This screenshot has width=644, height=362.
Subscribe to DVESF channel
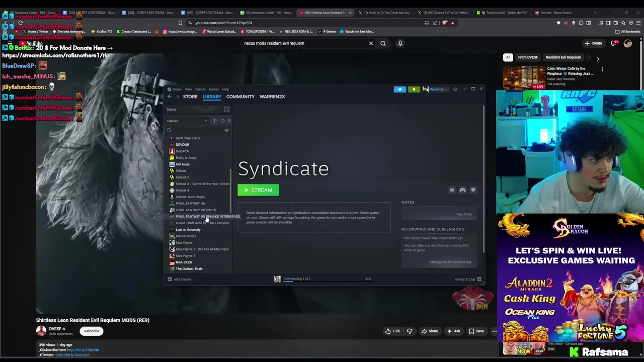click(92, 331)
